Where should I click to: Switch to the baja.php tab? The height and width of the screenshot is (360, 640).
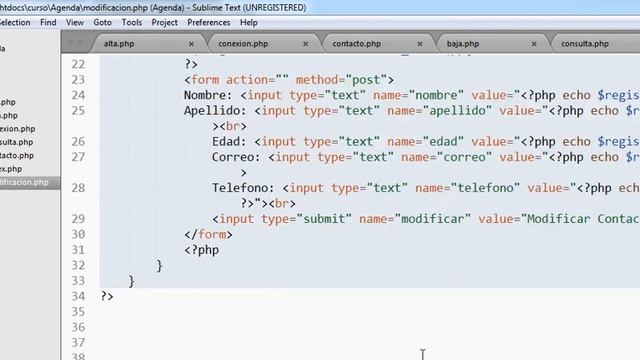tap(463, 44)
